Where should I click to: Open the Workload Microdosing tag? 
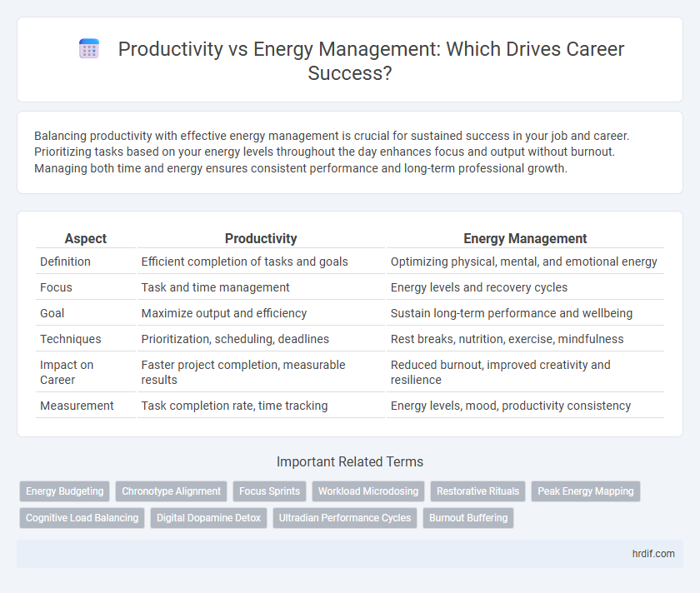click(x=368, y=491)
